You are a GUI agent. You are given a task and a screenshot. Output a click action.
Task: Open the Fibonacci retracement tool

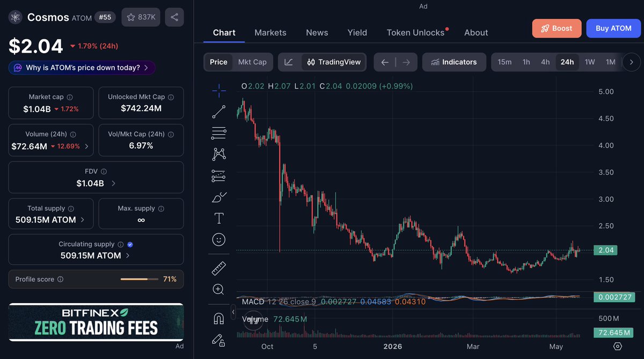219,133
